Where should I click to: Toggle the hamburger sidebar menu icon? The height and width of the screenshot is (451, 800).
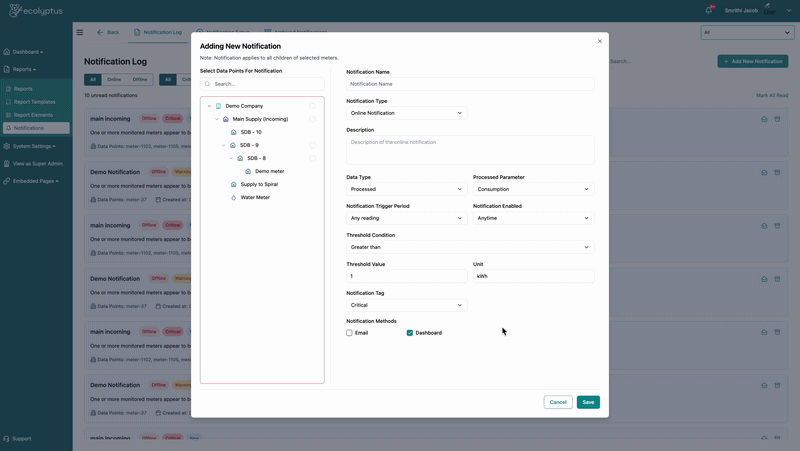(x=80, y=32)
